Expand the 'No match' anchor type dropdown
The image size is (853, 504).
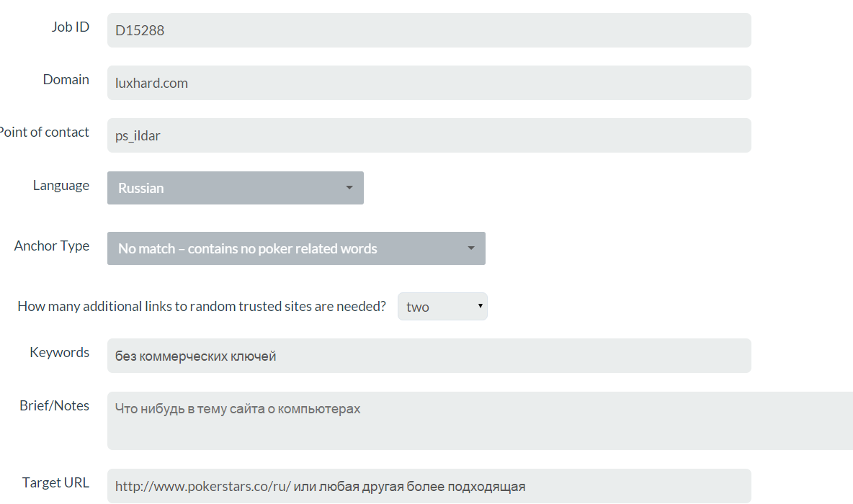[296, 248]
